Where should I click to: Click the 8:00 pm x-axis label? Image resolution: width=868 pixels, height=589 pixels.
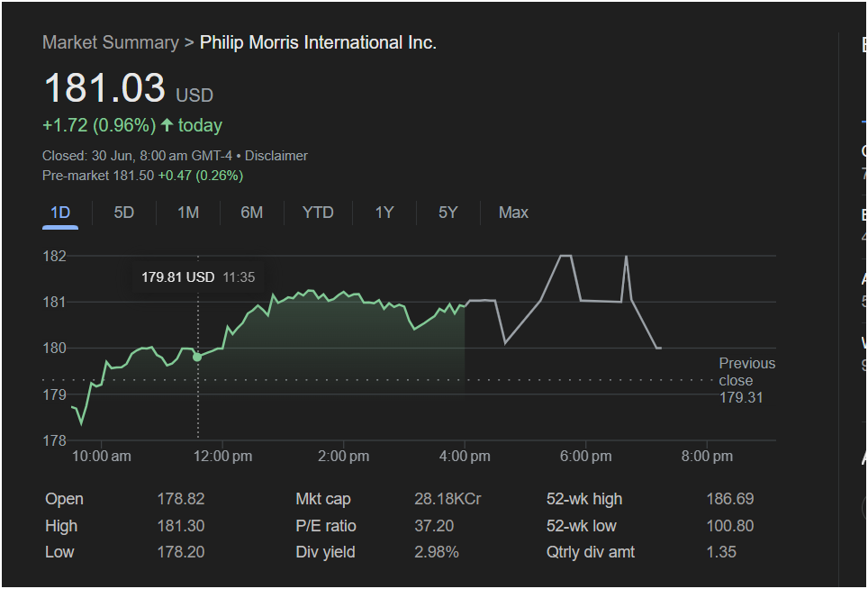[707, 456]
